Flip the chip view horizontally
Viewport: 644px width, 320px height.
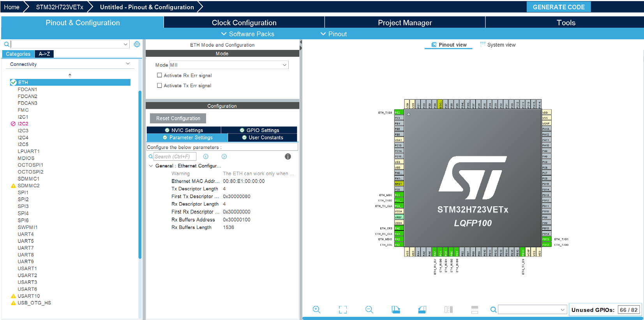(448, 309)
